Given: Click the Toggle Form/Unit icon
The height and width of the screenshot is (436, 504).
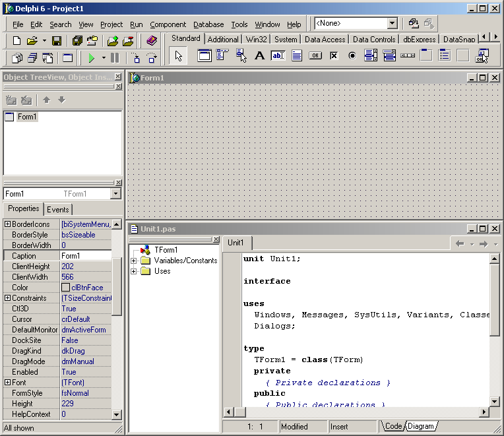Looking at the screenshot, I should [x=47, y=58].
